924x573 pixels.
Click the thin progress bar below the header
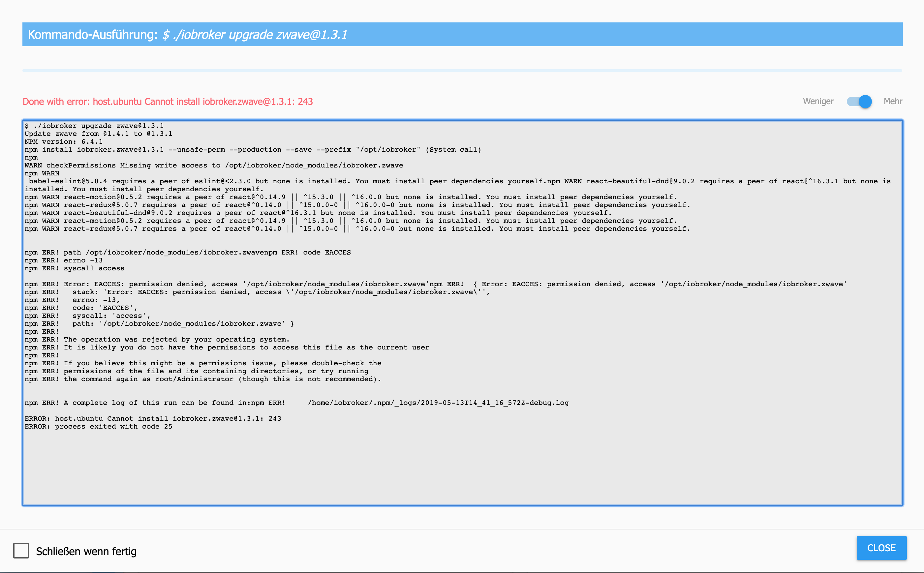462,71
